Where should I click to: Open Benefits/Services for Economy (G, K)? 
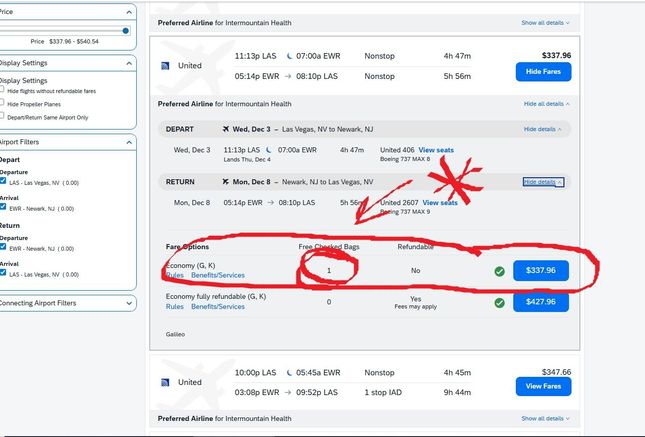pos(218,275)
